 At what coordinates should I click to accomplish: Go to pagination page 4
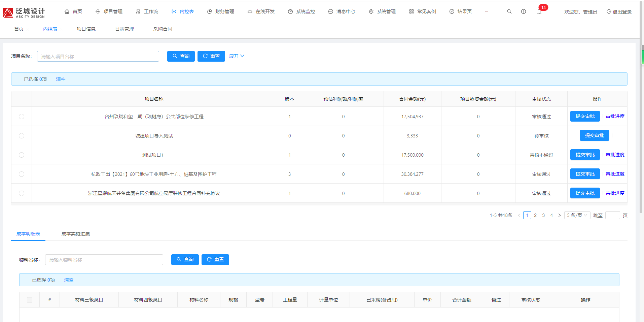pyautogui.click(x=551, y=215)
